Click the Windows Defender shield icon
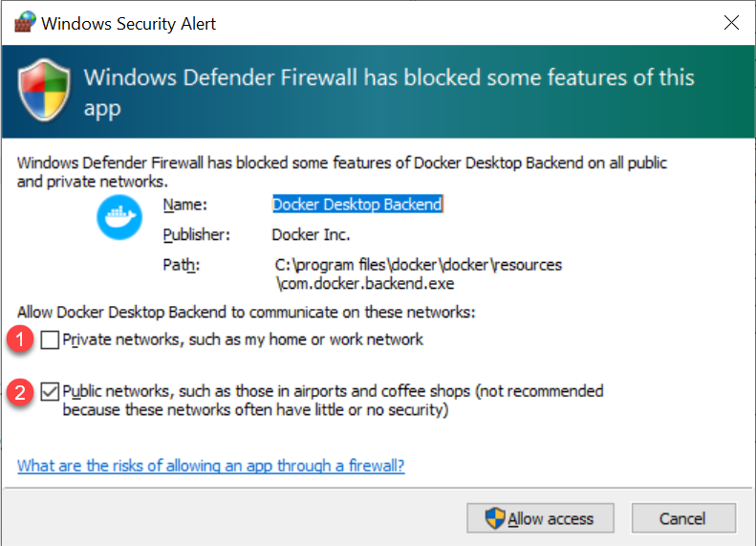Viewport: 756px width, 546px height. [44, 90]
